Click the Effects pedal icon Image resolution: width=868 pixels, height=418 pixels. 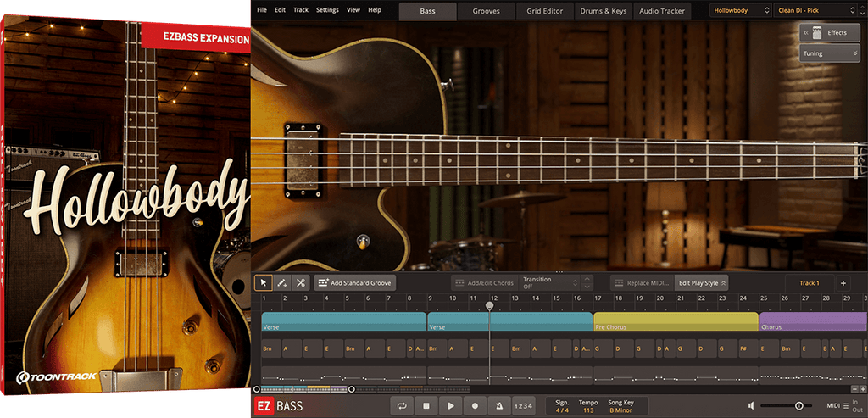(x=817, y=33)
